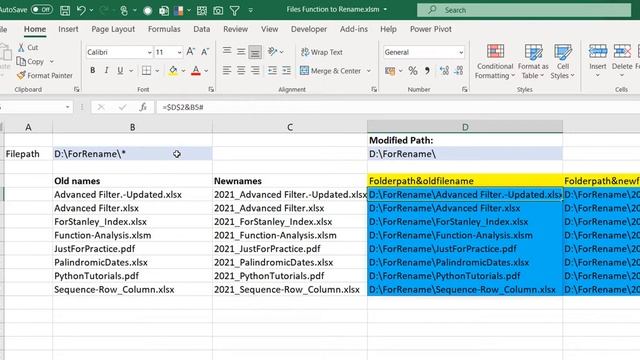Select cell 2021_ForStanley_Index.xlsx
The width and height of the screenshot is (640, 360).
point(290,222)
